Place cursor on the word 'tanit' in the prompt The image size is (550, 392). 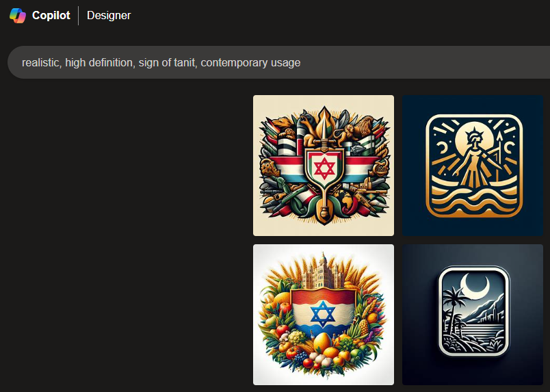coord(184,62)
